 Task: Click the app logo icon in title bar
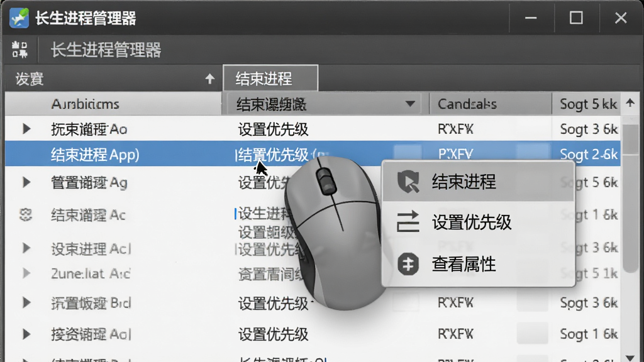click(x=19, y=18)
